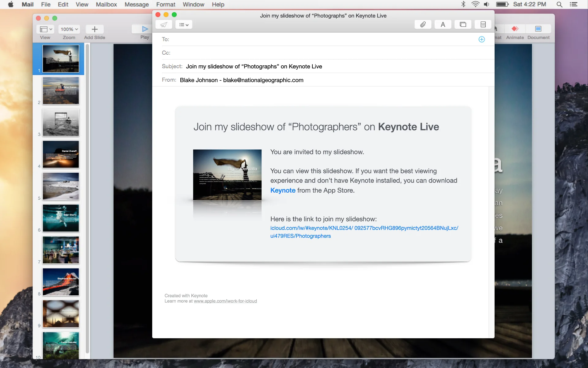Click into the Cc address field
The image size is (588, 368).
coord(306,53)
